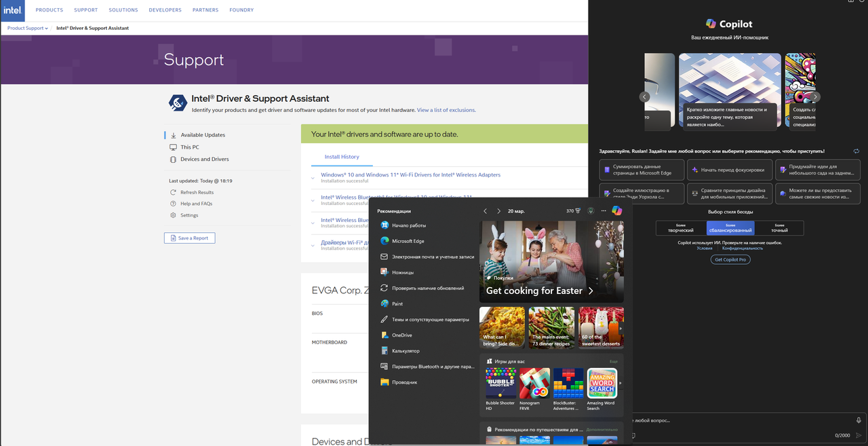
Task: Show next Copilot carousel card
Action: 815,97
